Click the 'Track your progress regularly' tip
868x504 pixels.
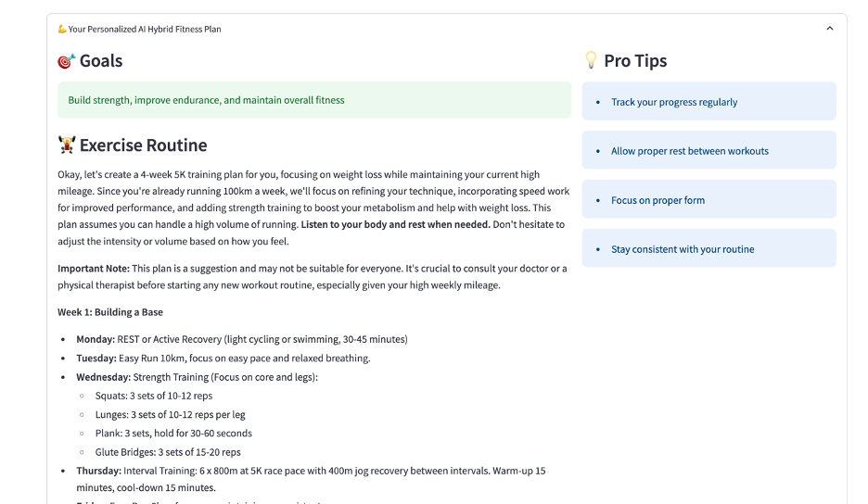pyautogui.click(x=674, y=102)
